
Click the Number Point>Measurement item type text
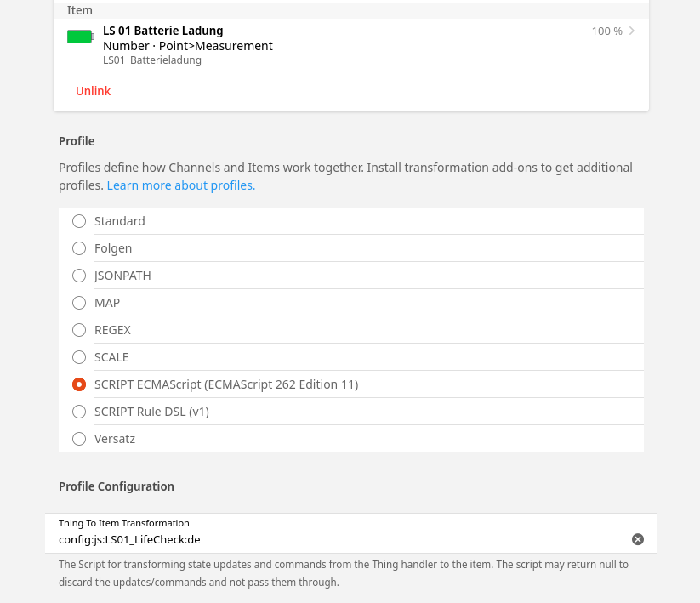pyautogui.click(x=188, y=46)
